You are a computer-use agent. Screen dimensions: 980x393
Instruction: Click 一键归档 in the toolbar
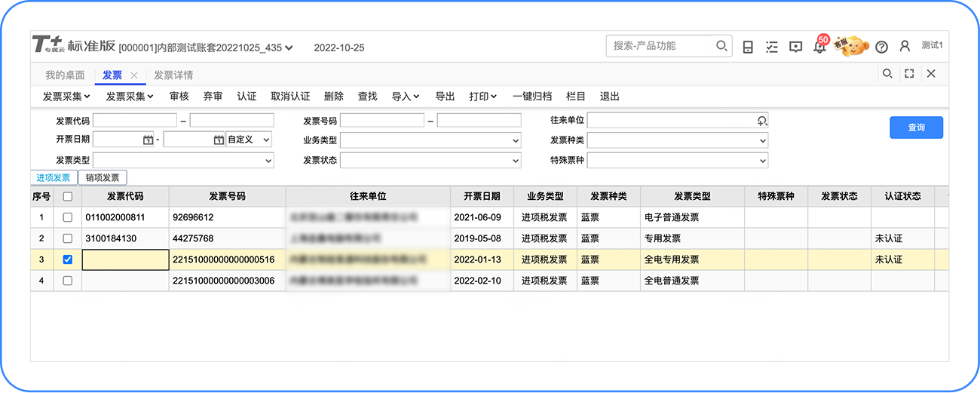(532, 97)
